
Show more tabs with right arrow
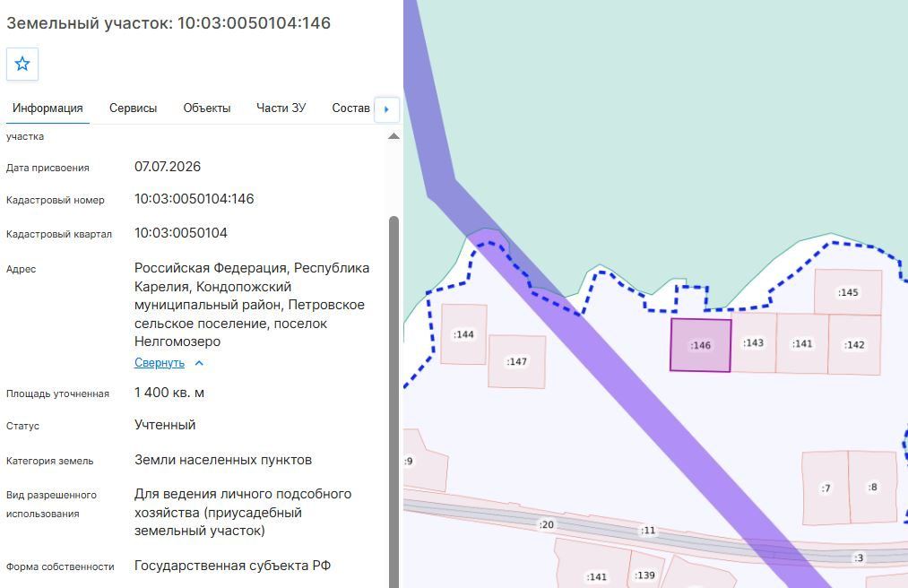click(387, 109)
